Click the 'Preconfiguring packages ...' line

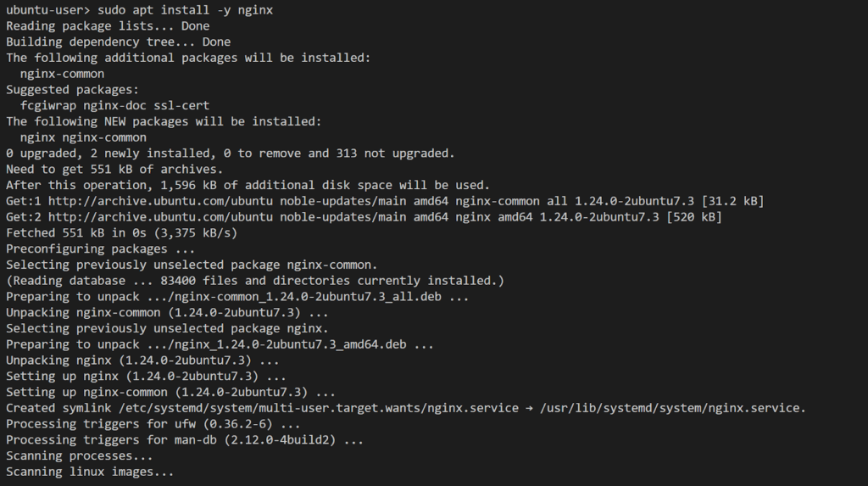[101, 249]
